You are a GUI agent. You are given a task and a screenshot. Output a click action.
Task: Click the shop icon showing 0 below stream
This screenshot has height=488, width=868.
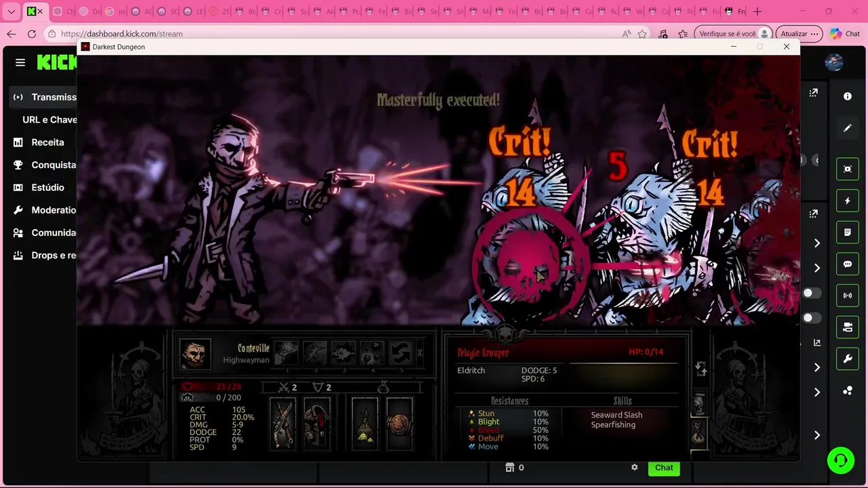(510, 468)
